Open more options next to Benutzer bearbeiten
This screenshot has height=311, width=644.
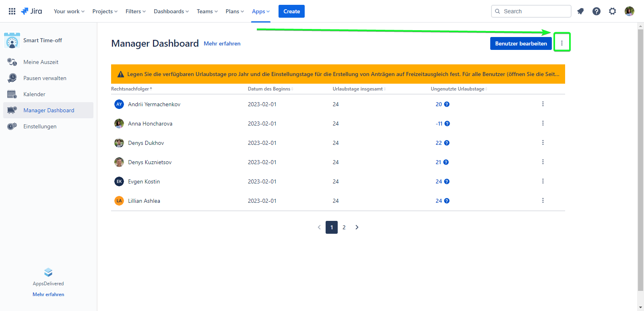[562, 43]
